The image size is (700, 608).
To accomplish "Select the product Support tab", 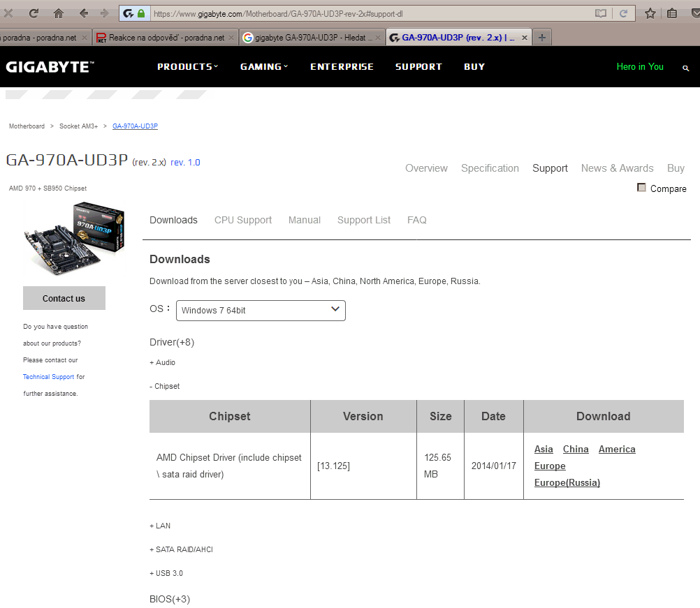I will coord(550,168).
